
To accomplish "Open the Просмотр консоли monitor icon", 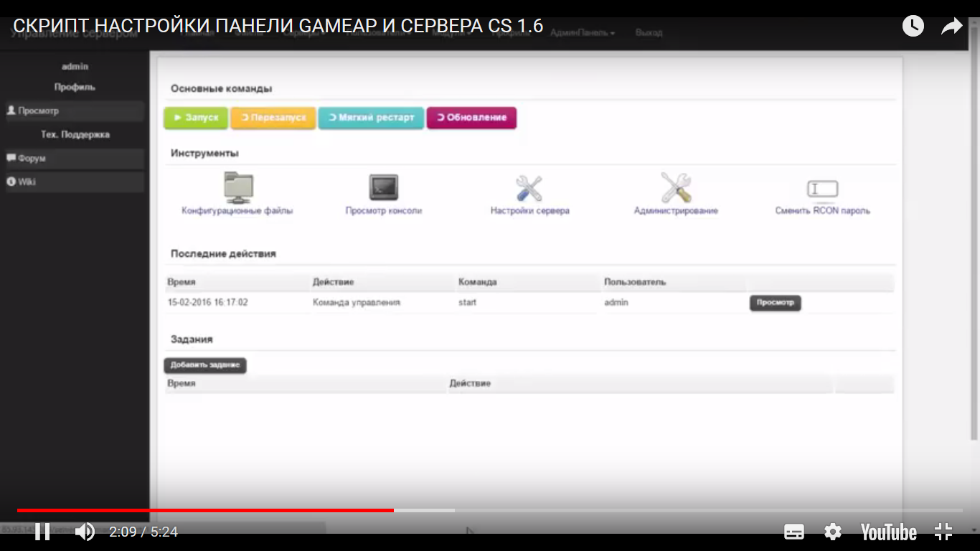I will 383,188.
